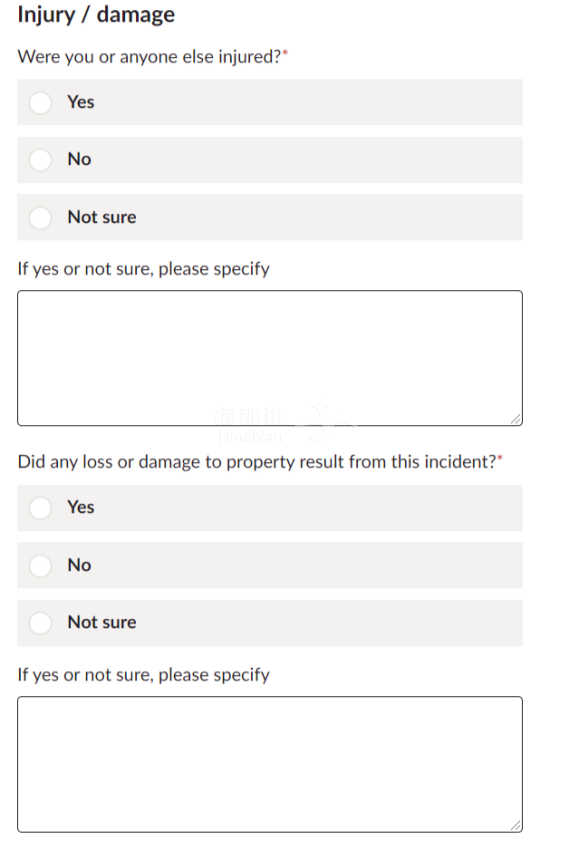Select No radio for anyone injured question

click(x=40, y=160)
